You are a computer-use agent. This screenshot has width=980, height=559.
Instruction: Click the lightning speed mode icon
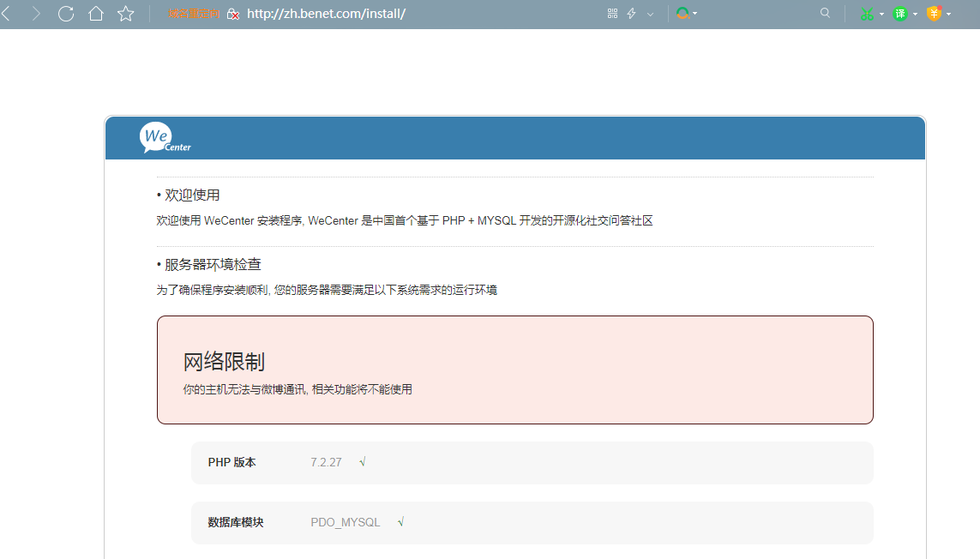click(631, 13)
